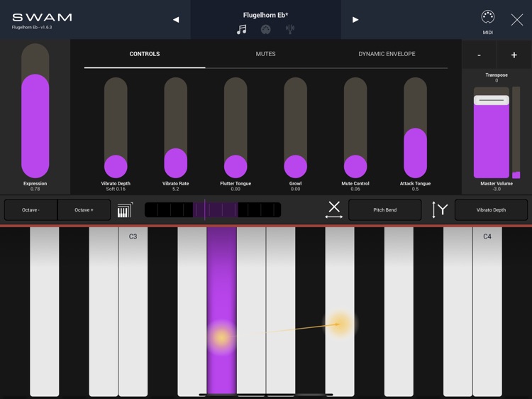The width and height of the screenshot is (532, 399).
Task: Click the Expression slider
Action: (x=35, y=111)
